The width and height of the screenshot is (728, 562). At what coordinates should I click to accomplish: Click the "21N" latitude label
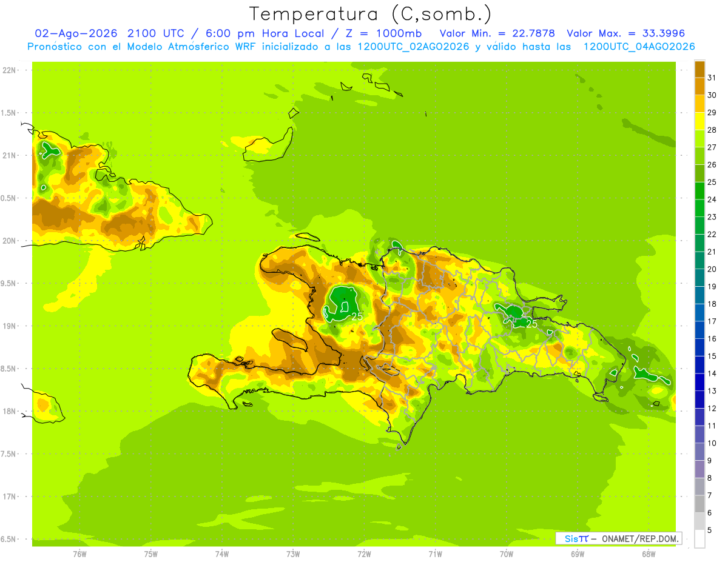click(8, 155)
